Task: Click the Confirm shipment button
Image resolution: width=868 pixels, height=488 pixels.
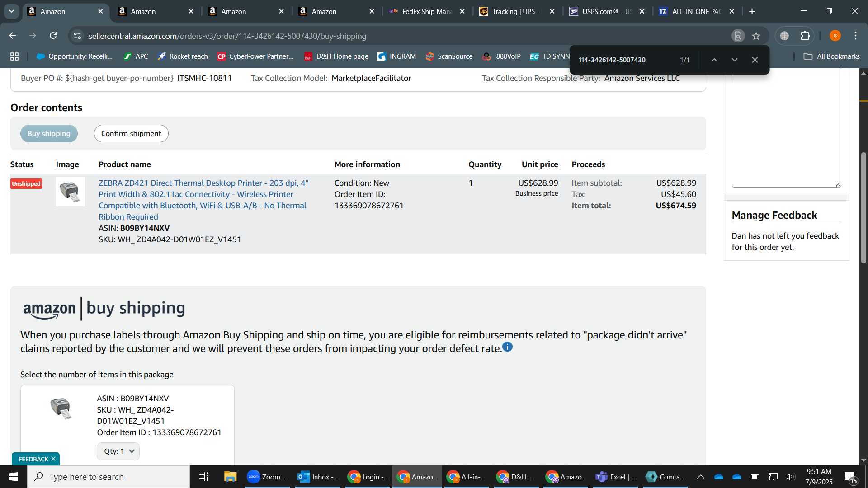Action: (x=131, y=133)
